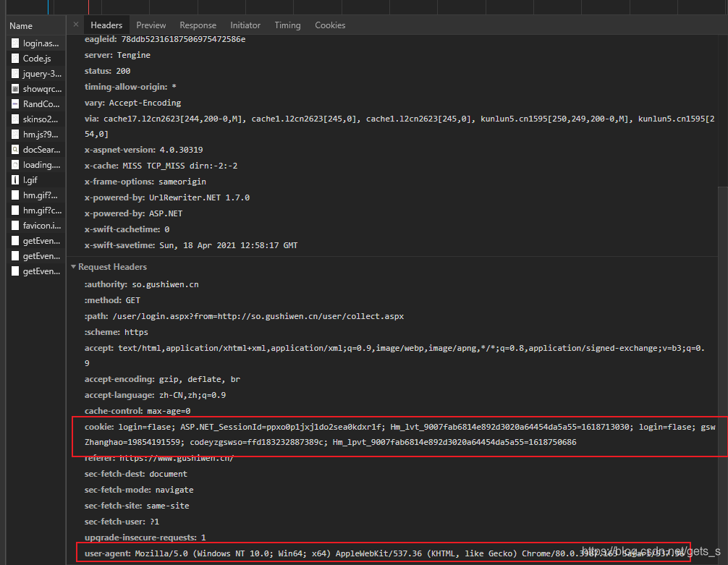Click the loading image icon
The height and width of the screenshot is (565, 728).
coord(15,165)
